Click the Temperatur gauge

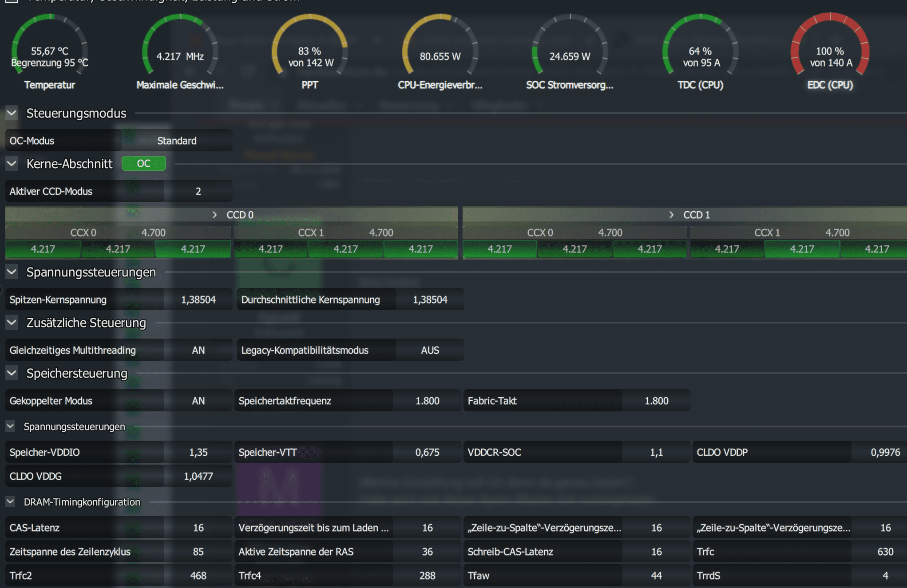(50, 51)
